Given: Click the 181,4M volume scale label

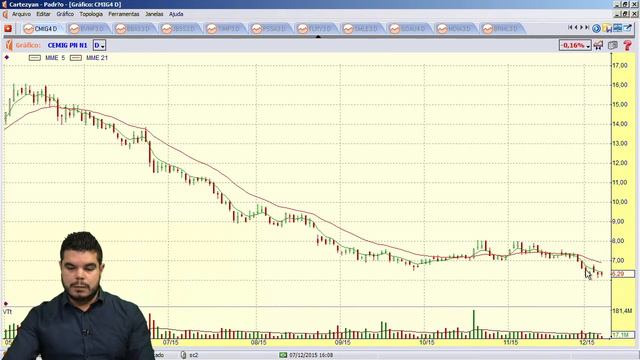Looking at the screenshot, I should pos(622,311).
